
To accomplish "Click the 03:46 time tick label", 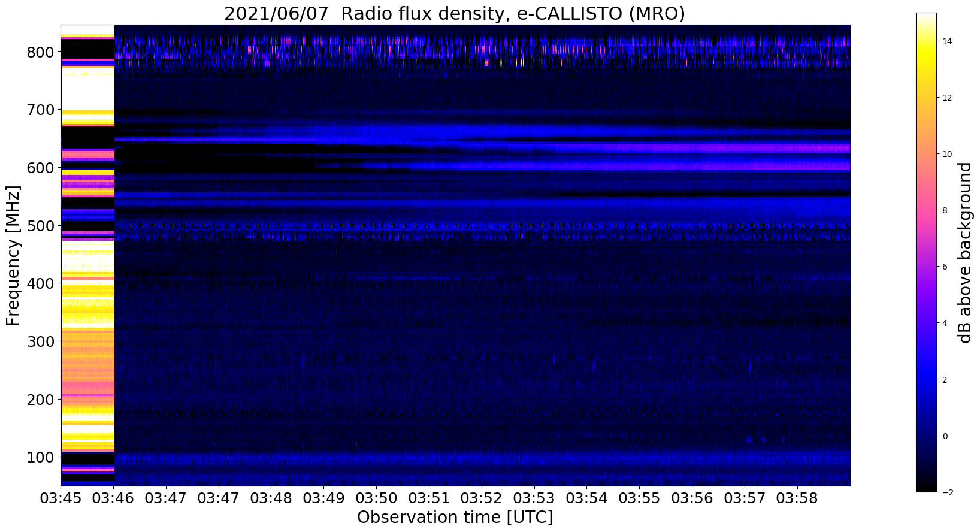I will pyautogui.click(x=113, y=498).
